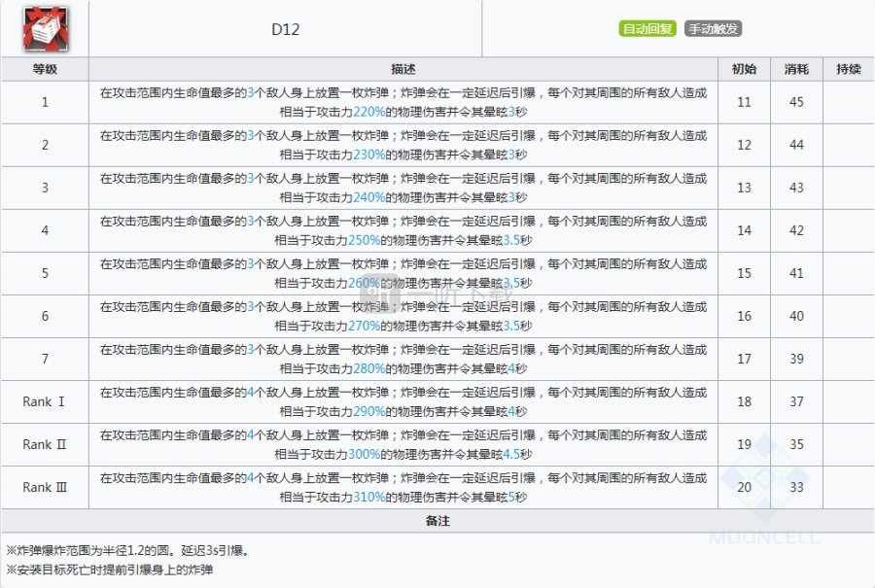875x588 pixels.
Task: Click the 240% attack value
Action: [368, 197]
